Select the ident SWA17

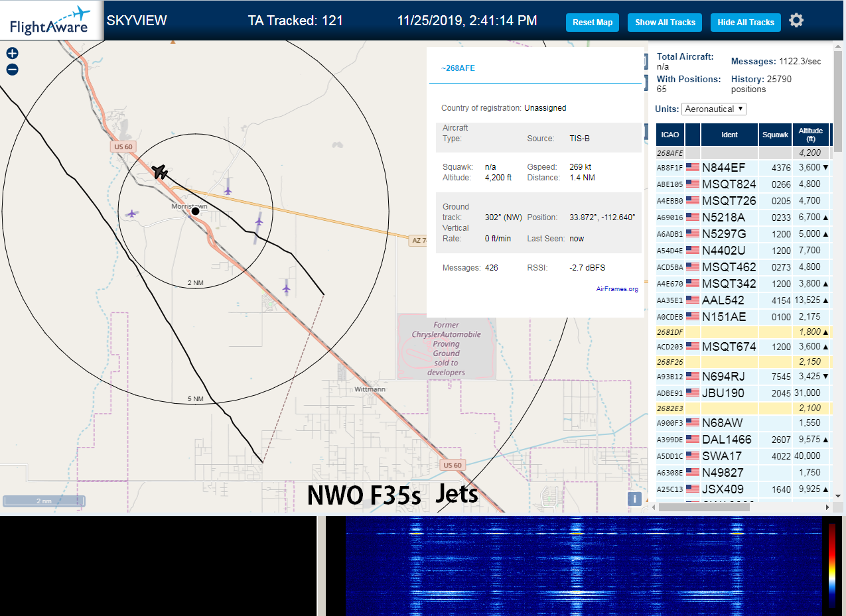point(722,456)
